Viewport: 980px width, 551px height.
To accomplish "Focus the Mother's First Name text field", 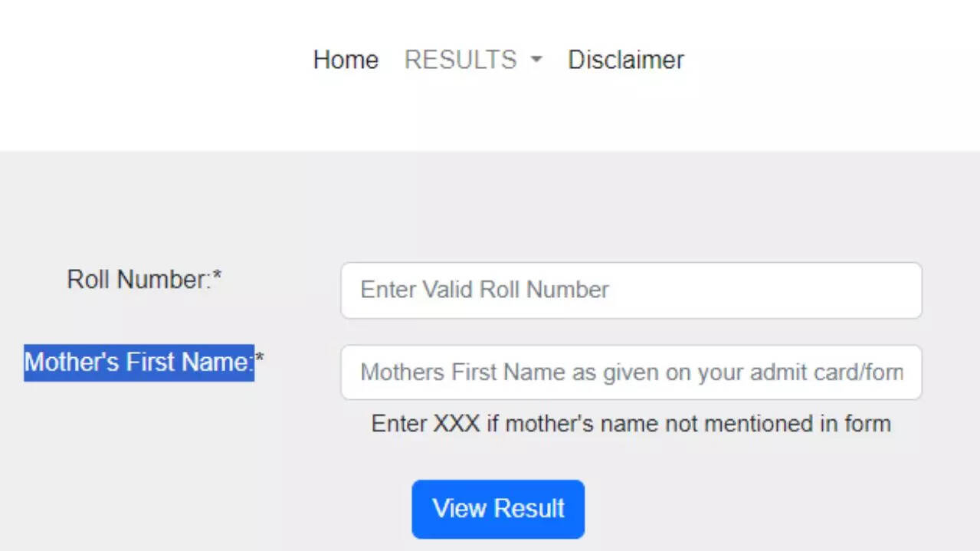I will [631, 372].
